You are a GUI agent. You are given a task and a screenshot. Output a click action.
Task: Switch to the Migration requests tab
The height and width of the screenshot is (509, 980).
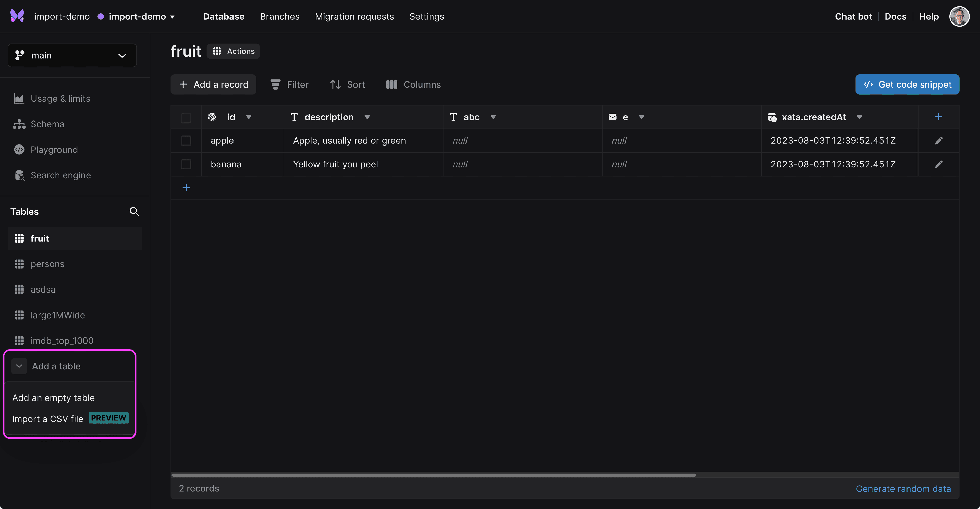(x=354, y=16)
